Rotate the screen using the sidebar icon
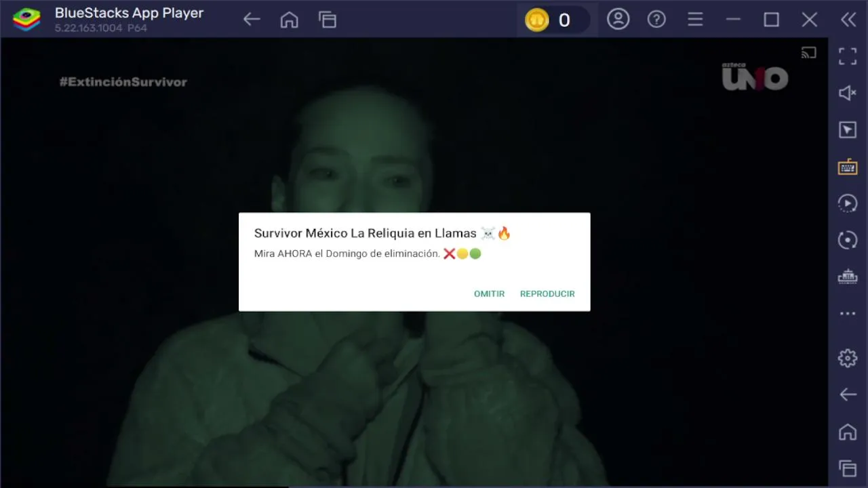This screenshot has height=488, width=868. 848,240
